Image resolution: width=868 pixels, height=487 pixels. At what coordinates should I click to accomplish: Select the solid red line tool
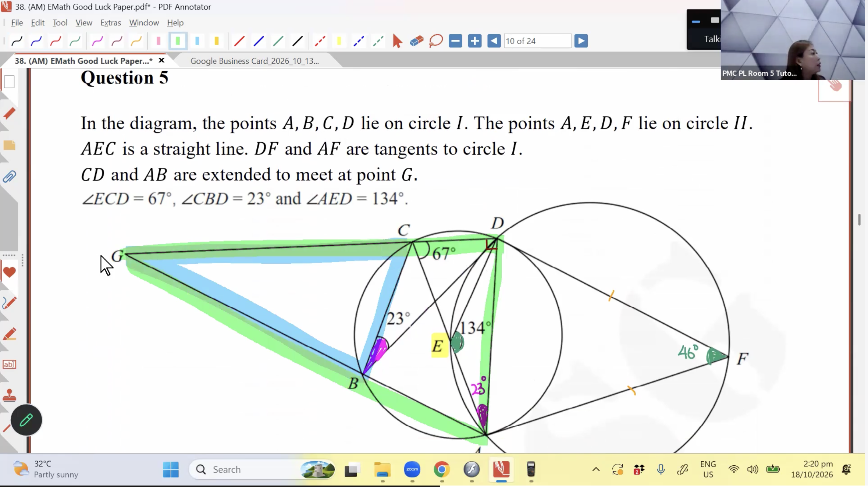click(239, 41)
